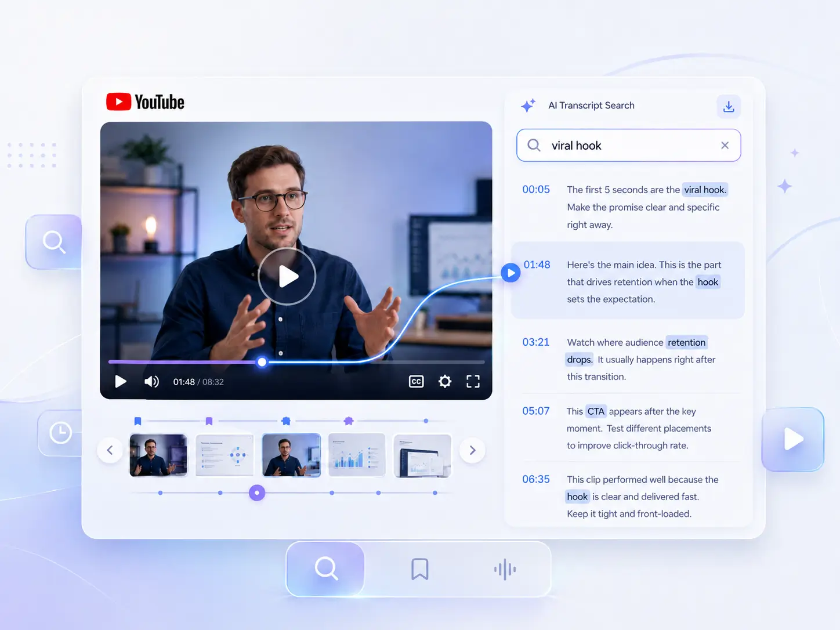The image size is (840, 630).
Task: Select the second thumbnail slide with diagram
Action: point(225,455)
